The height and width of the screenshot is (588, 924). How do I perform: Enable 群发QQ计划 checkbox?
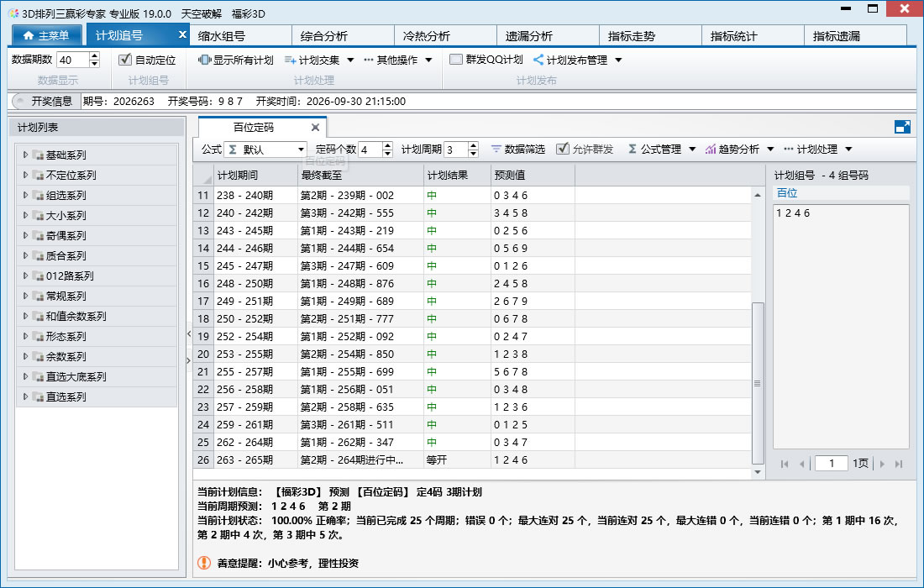[x=455, y=60]
